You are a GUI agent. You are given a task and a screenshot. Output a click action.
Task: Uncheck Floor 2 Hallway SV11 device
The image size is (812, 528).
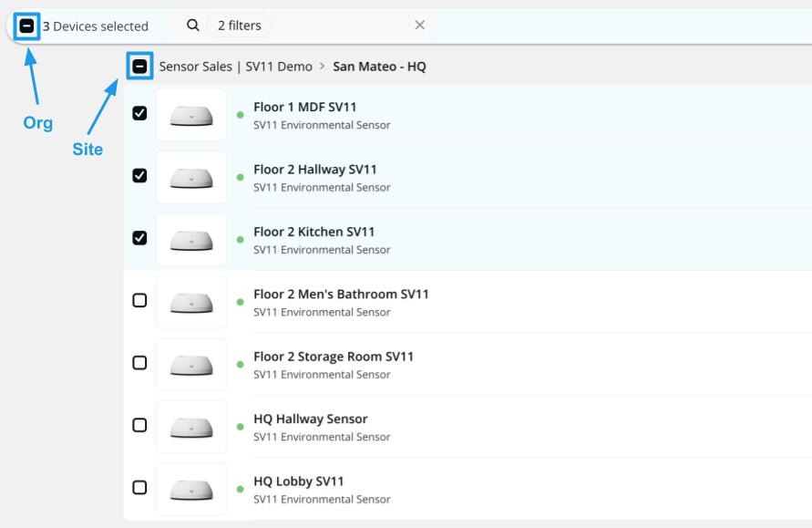pos(139,176)
